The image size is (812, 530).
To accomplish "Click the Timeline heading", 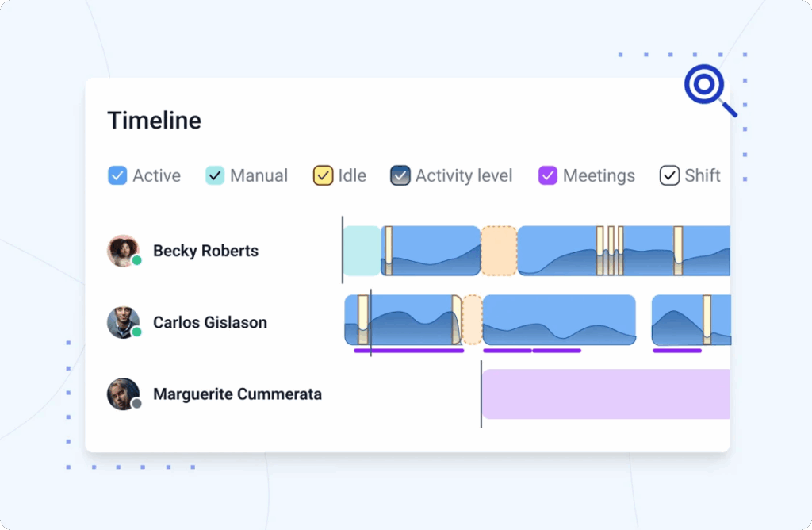I will (x=154, y=120).
